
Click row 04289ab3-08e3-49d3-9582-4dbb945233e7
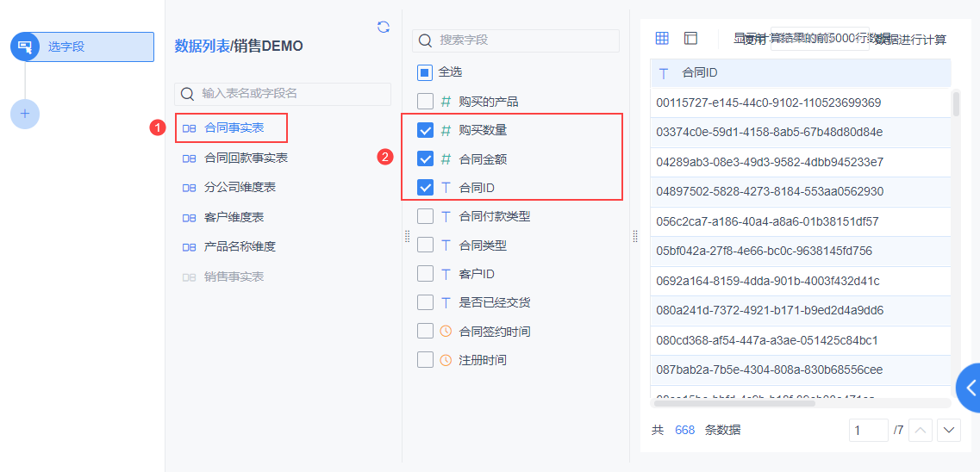801,162
